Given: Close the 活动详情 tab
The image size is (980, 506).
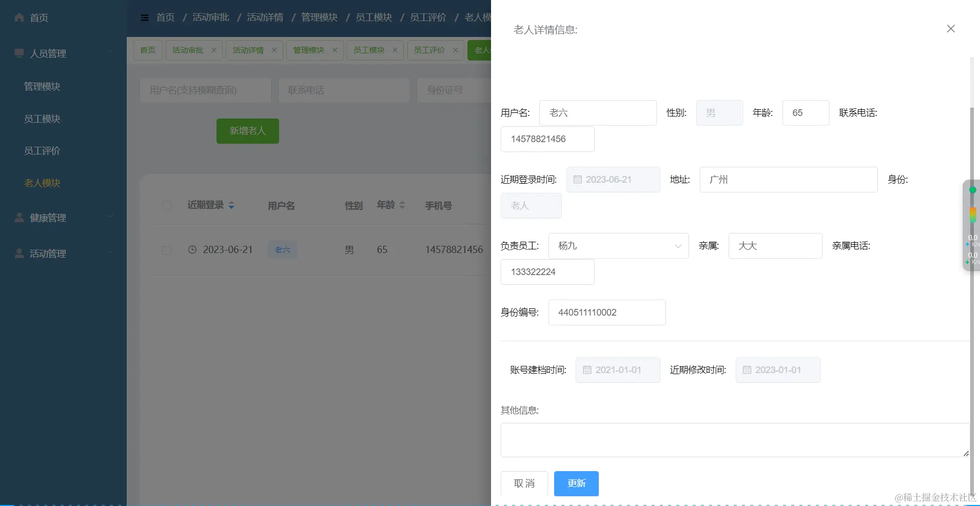Looking at the screenshot, I should click(275, 50).
